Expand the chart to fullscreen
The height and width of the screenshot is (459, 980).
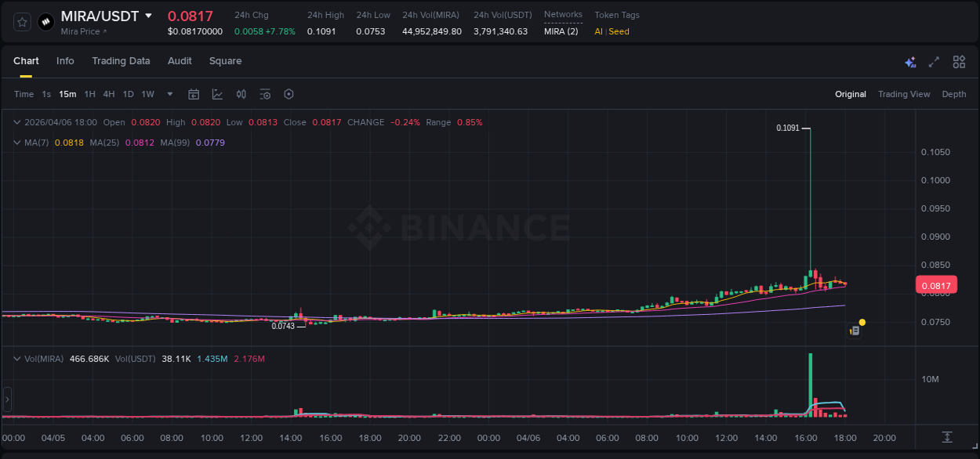(x=934, y=62)
